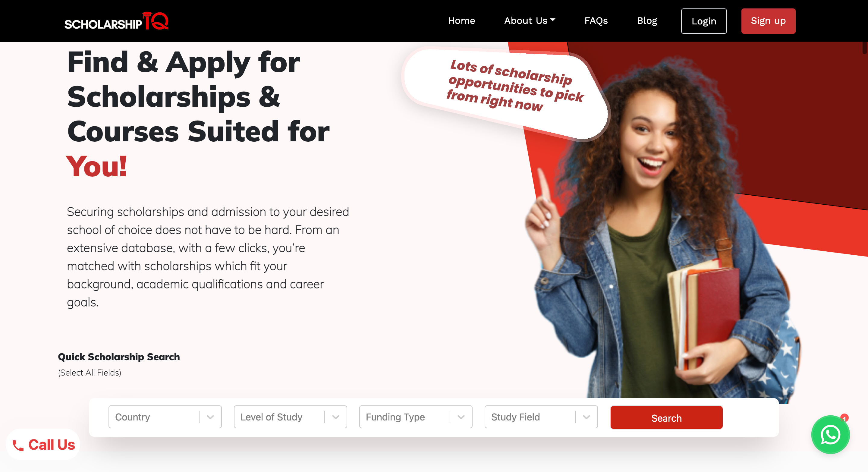
Task: Click the red Search button
Action: [666, 418]
